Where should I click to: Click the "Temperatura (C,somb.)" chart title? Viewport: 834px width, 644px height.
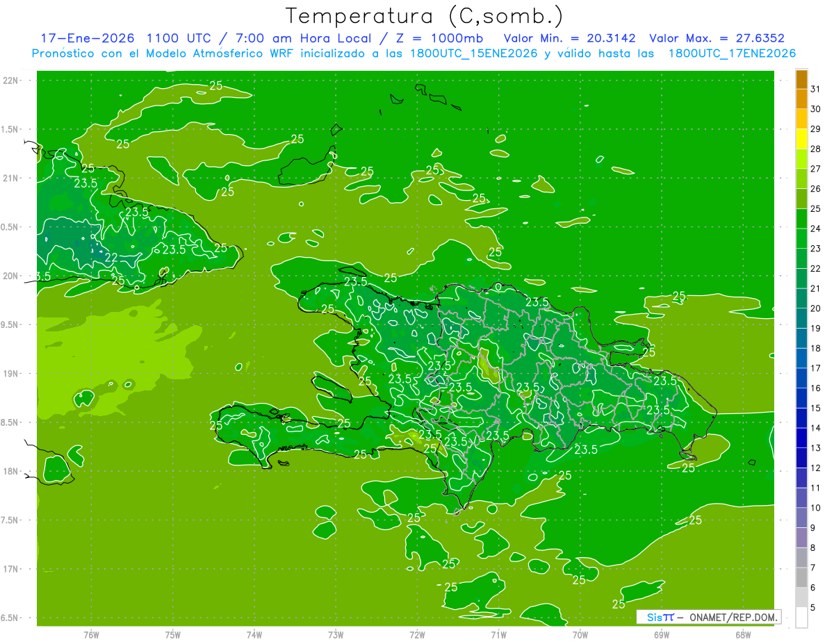click(x=425, y=15)
